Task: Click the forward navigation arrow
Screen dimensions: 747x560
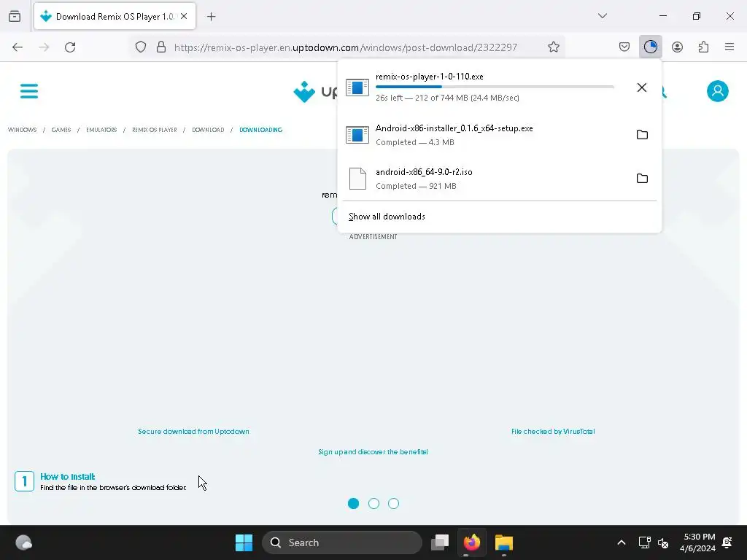Action: pos(44,47)
